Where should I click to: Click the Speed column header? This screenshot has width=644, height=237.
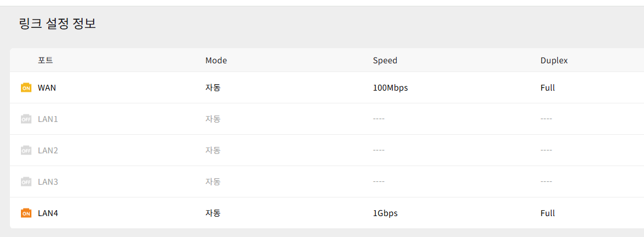(x=385, y=60)
